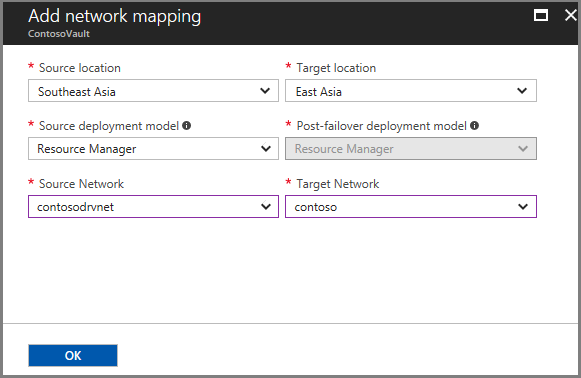Open the Southeast Asia source location dropdown
This screenshot has width=581, height=378.
153,90
